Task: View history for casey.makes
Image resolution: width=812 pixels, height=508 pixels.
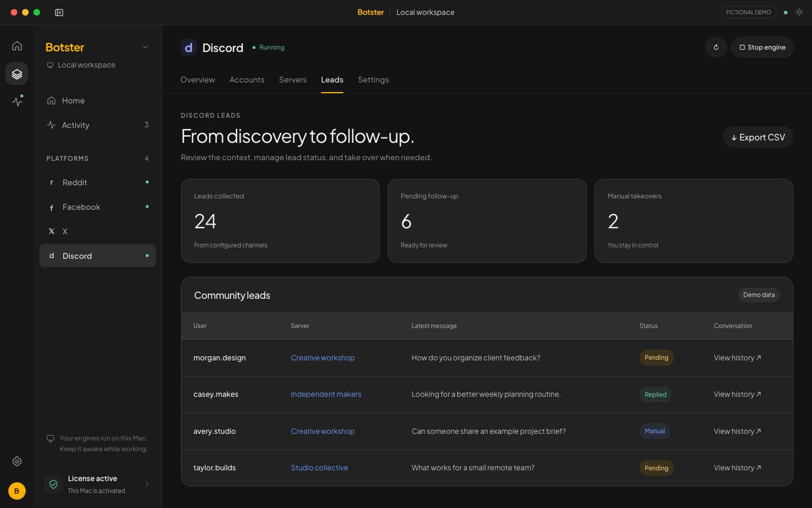Action: [x=737, y=394]
